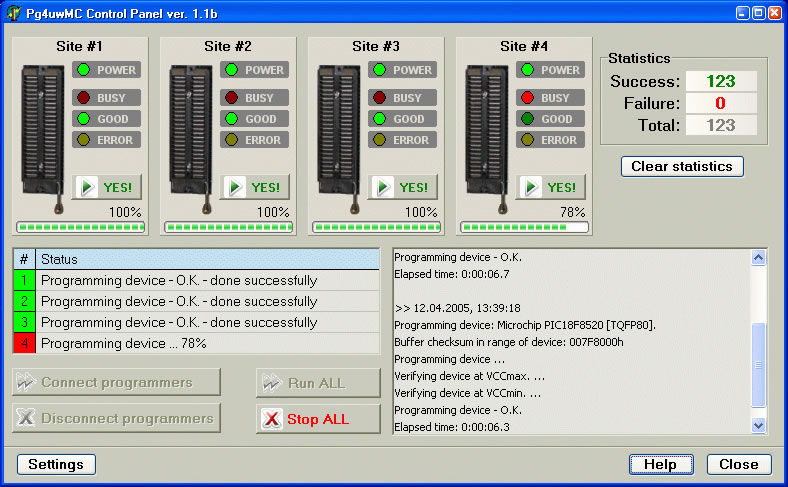788x487 pixels.
Task: Click the Site #4 progress bar at 78%
Action: point(524,227)
